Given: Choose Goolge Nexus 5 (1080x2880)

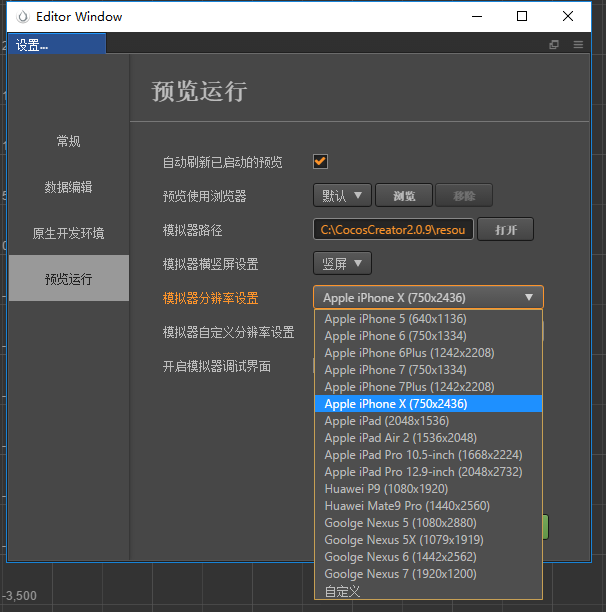Looking at the screenshot, I should (428, 523).
